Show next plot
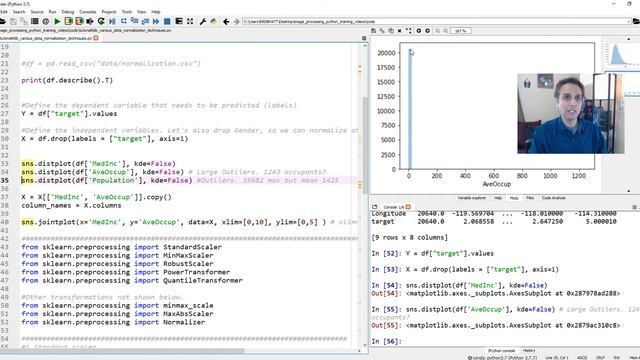The height and width of the screenshot is (360, 640). click(x=427, y=31)
